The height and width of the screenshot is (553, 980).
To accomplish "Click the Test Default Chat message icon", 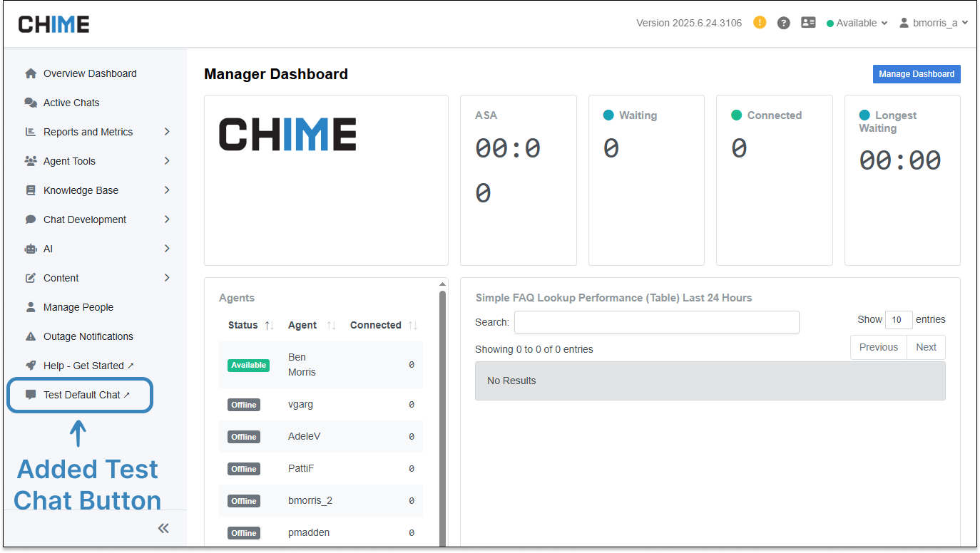I will pos(31,395).
